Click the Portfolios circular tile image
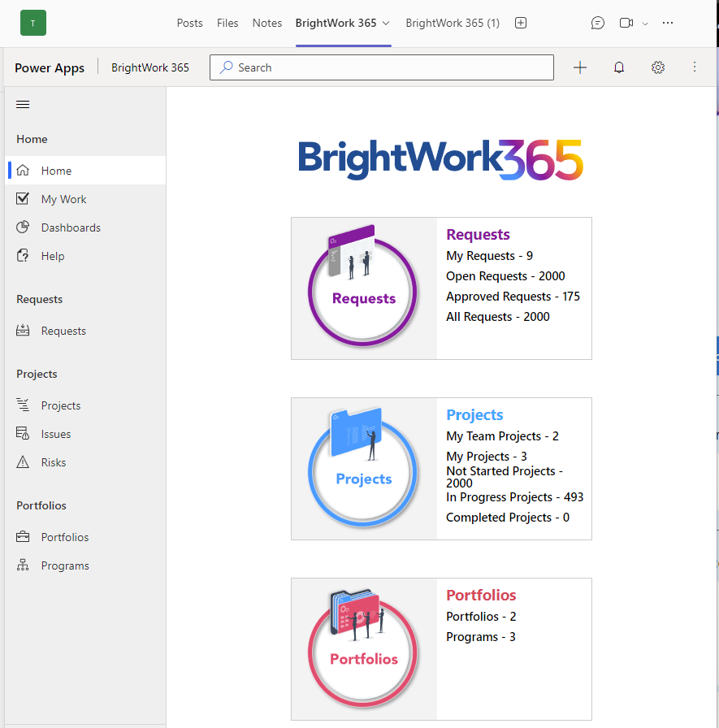719x728 pixels. pos(363,648)
